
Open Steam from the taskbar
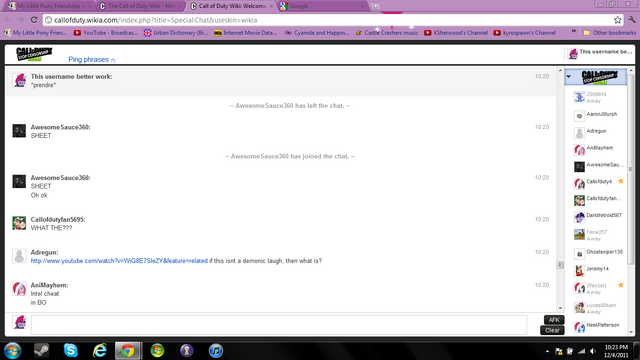click(41, 351)
